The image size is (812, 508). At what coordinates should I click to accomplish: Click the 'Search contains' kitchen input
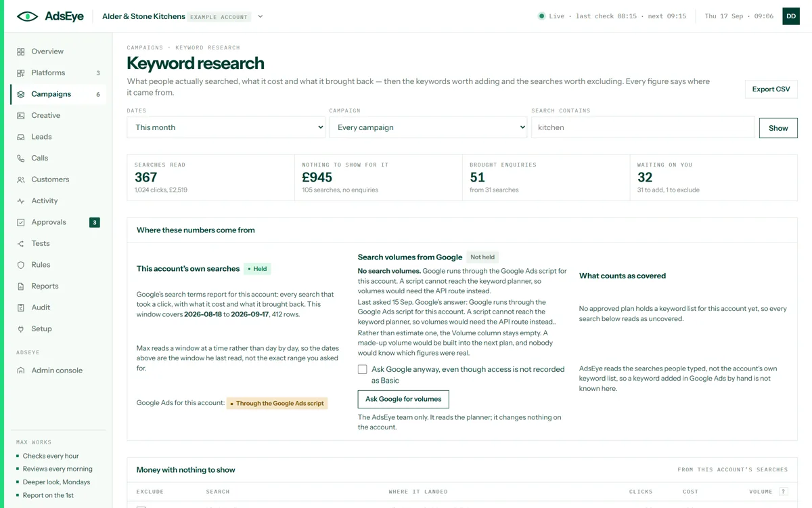click(643, 127)
